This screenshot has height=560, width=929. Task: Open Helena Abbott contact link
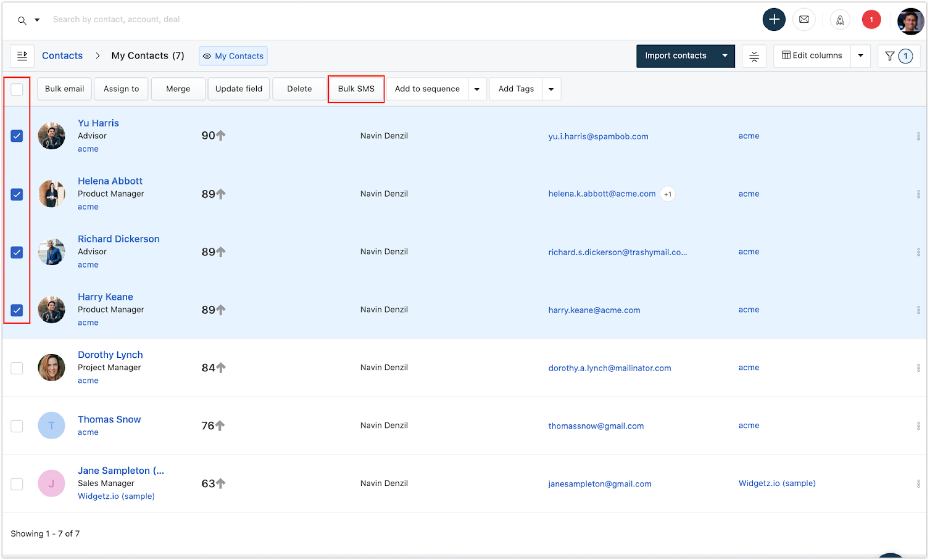[110, 181]
